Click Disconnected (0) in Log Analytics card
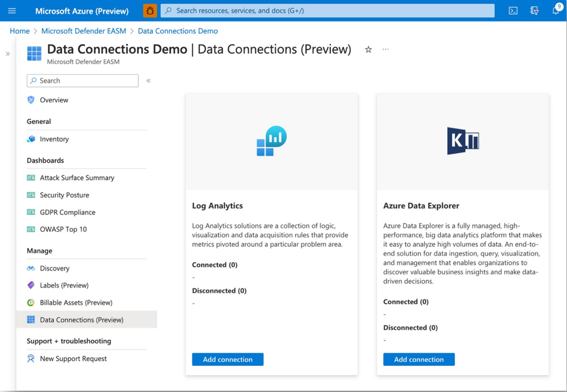 click(x=219, y=291)
